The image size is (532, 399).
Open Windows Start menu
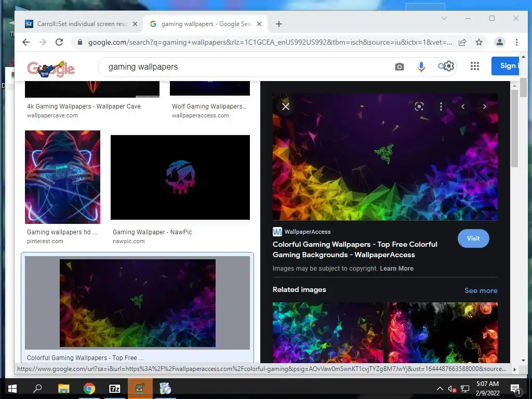point(12,389)
